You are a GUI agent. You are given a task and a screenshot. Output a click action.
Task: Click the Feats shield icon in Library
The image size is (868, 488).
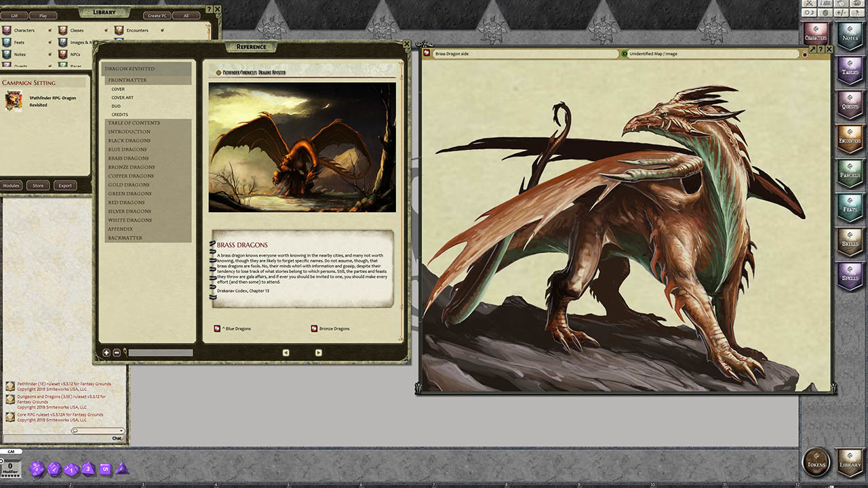(x=5, y=42)
